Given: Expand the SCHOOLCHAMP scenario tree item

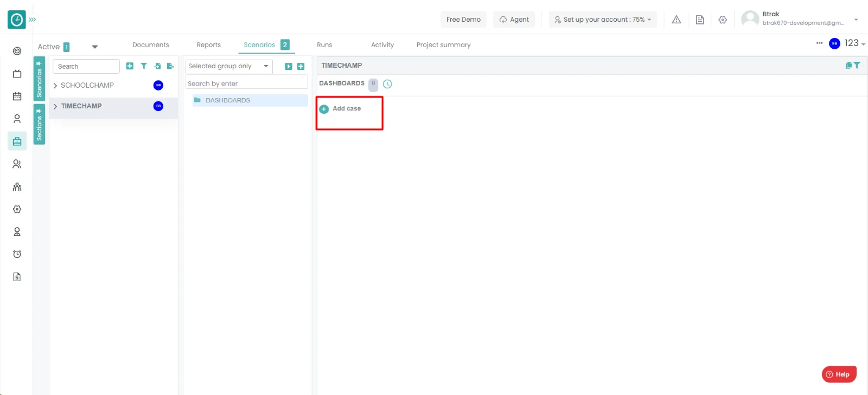Looking at the screenshot, I should point(55,86).
